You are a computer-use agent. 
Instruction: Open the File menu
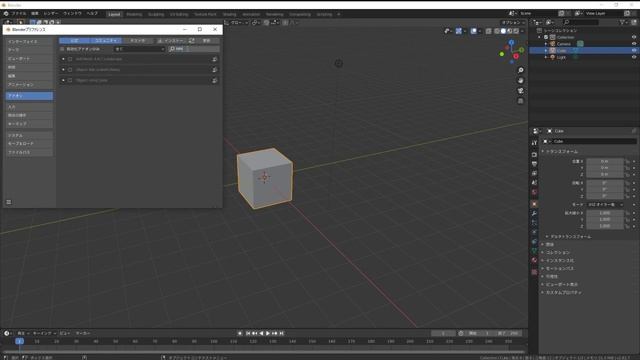[18, 13]
